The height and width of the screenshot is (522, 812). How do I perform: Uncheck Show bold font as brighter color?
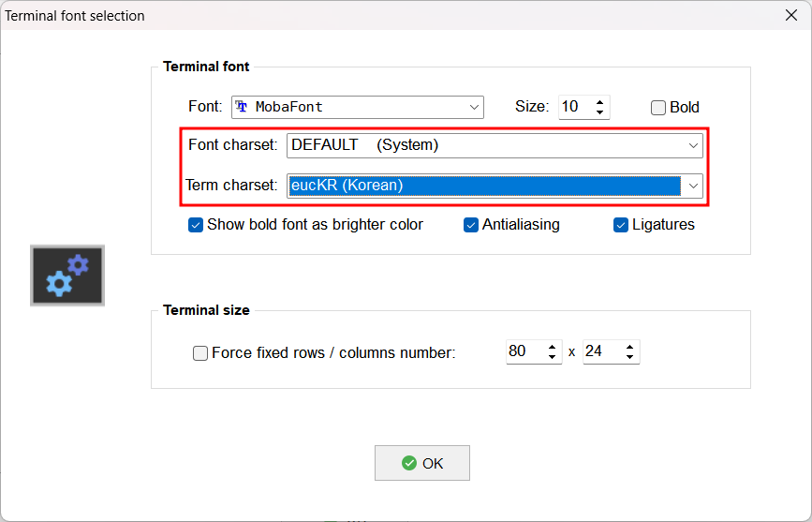tap(195, 225)
